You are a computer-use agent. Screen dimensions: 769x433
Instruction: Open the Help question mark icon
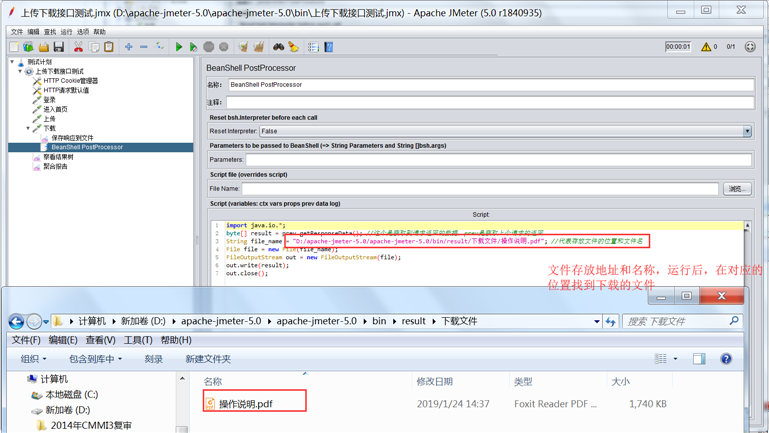coord(329,47)
